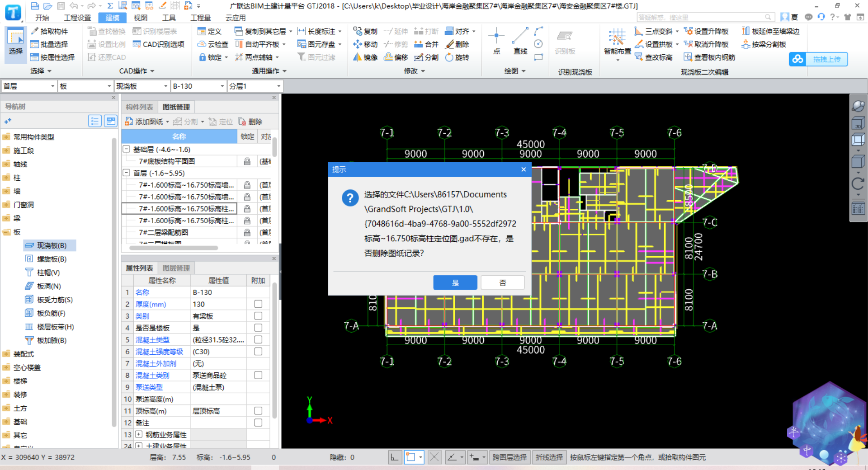Click 查改标高 elevation edit tool
This screenshot has width=868, height=470.
654,57
